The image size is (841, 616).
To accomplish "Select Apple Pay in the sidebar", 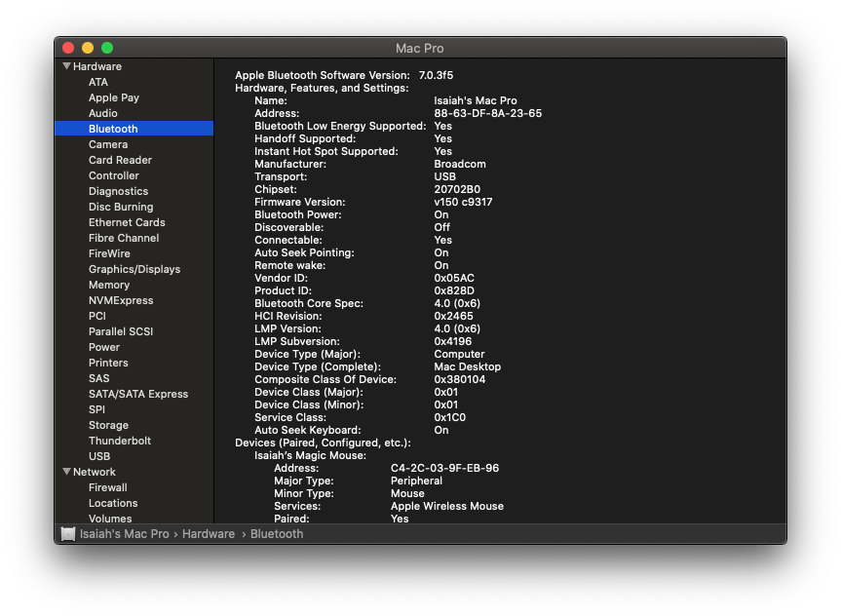I will point(114,97).
